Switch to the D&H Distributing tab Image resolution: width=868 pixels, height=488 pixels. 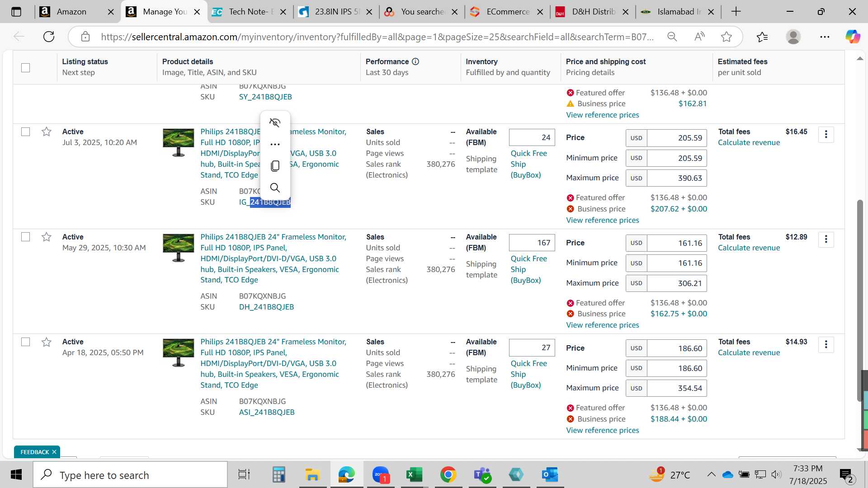592,12
